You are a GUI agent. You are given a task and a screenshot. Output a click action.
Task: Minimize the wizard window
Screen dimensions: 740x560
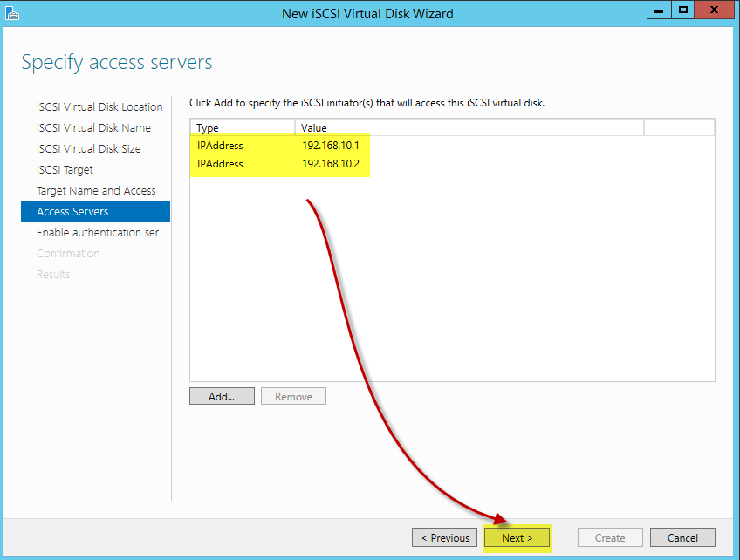660,10
